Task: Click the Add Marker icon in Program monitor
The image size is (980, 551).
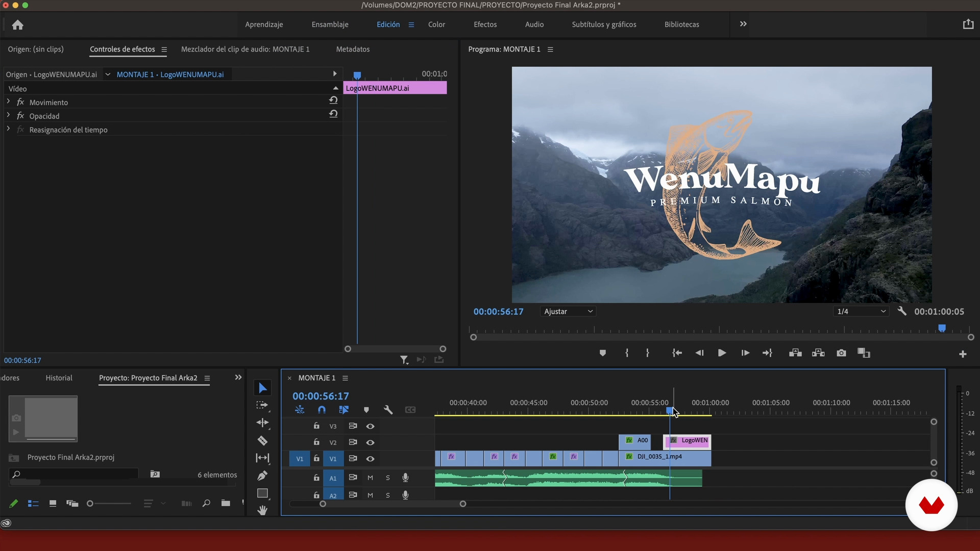Action: [x=602, y=353]
